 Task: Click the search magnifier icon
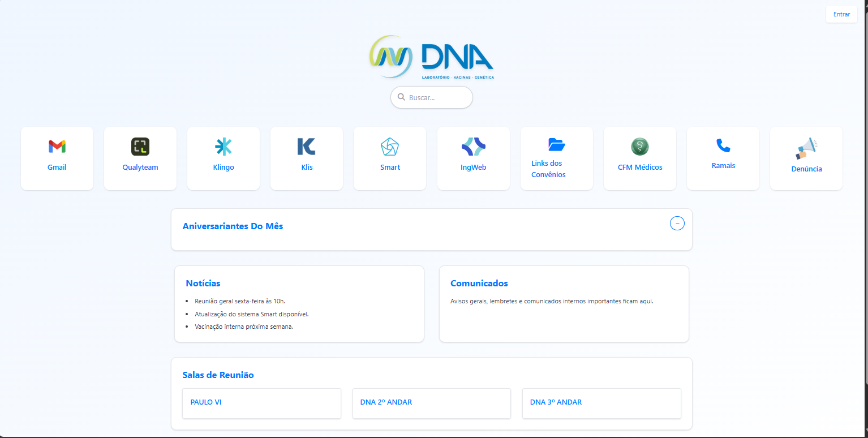click(x=401, y=97)
